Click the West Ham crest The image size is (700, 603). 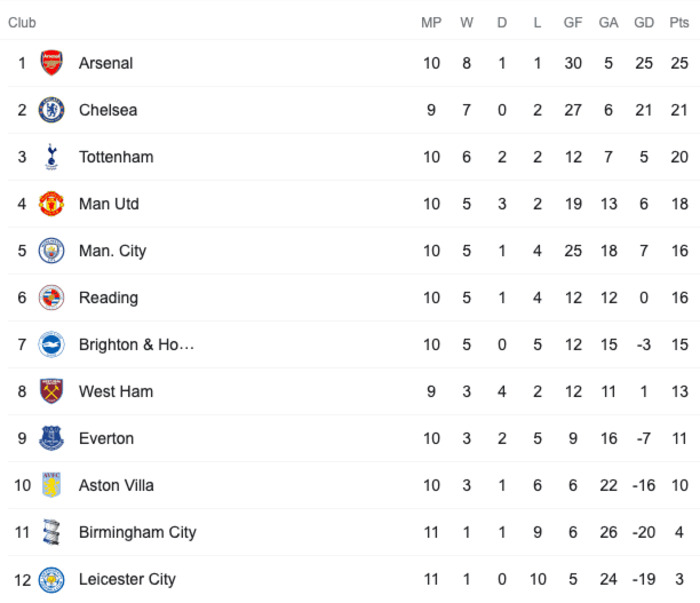tap(51, 391)
